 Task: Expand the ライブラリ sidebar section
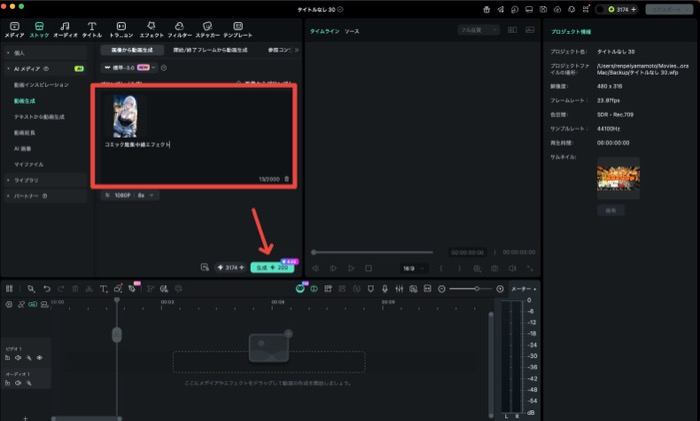tap(45, 180)
